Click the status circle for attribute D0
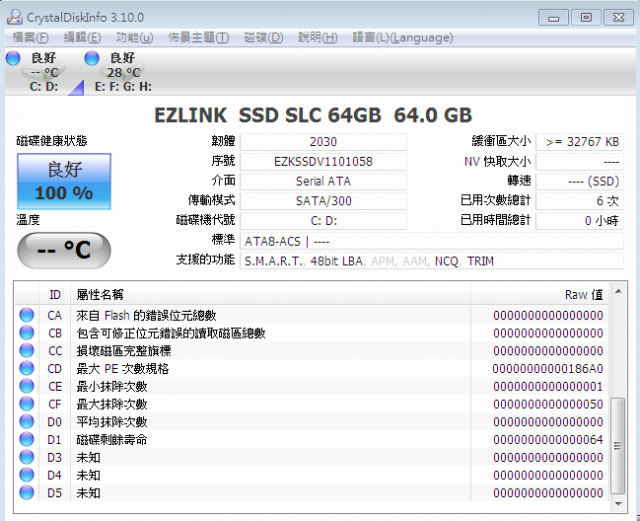The width and height of the screenshot is (640, 521). [x=27, y=422]
